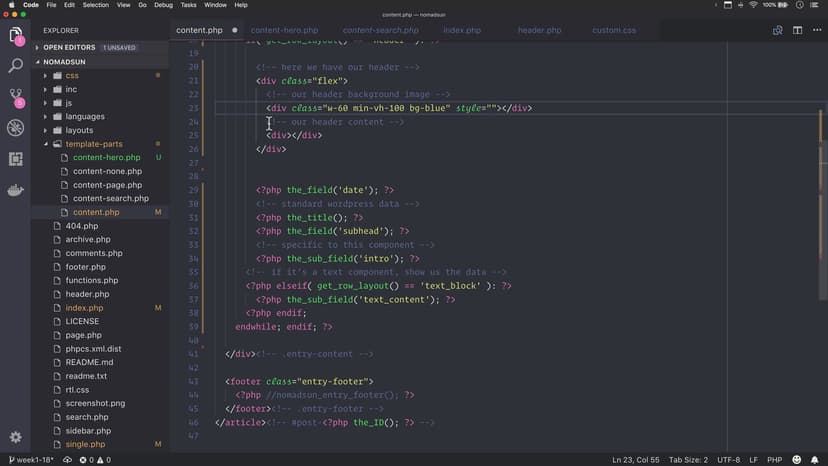Image resolution: width=828 pixels, height=466 pixels.
Task: Collapse the template-parts folder
Action: click(45, 144)
